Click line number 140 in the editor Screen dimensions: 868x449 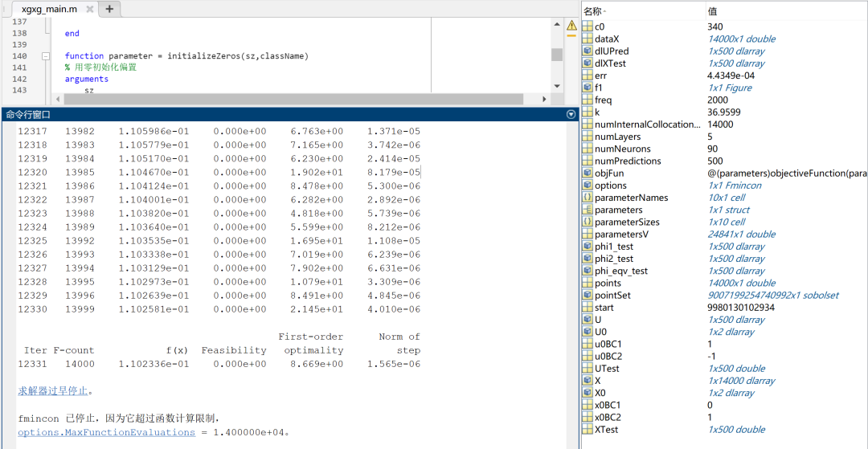click(x=19, y=56)
